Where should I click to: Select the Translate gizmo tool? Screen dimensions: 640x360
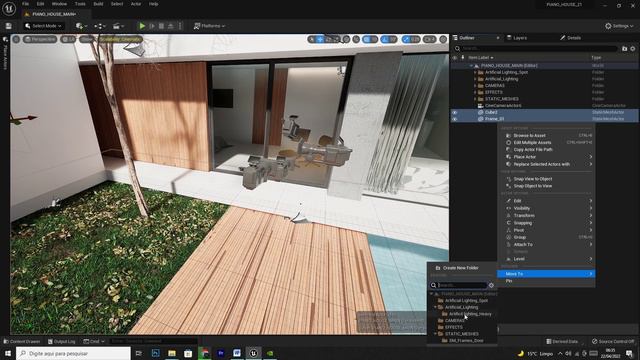click(x=320, y=39)
